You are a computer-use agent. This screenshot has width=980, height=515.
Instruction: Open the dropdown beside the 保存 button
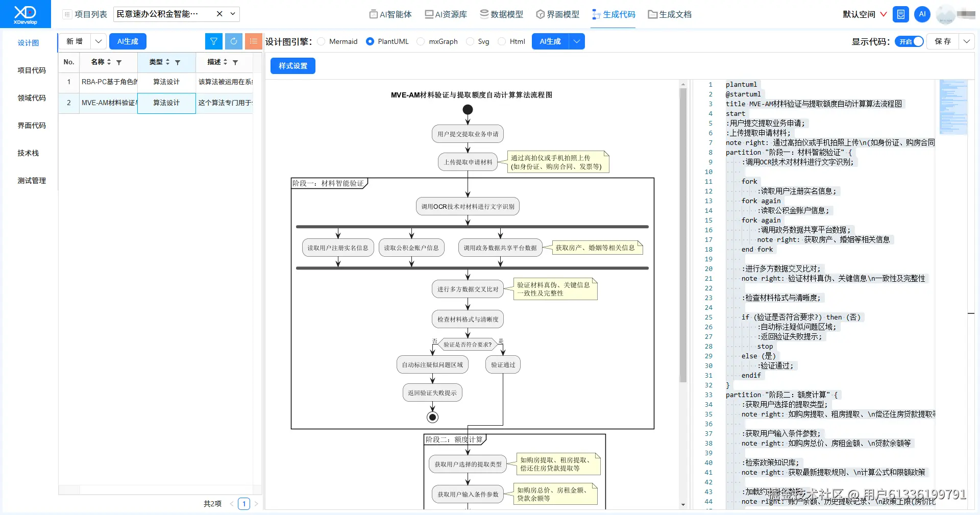pyautogui.click(x=967, y=41)
